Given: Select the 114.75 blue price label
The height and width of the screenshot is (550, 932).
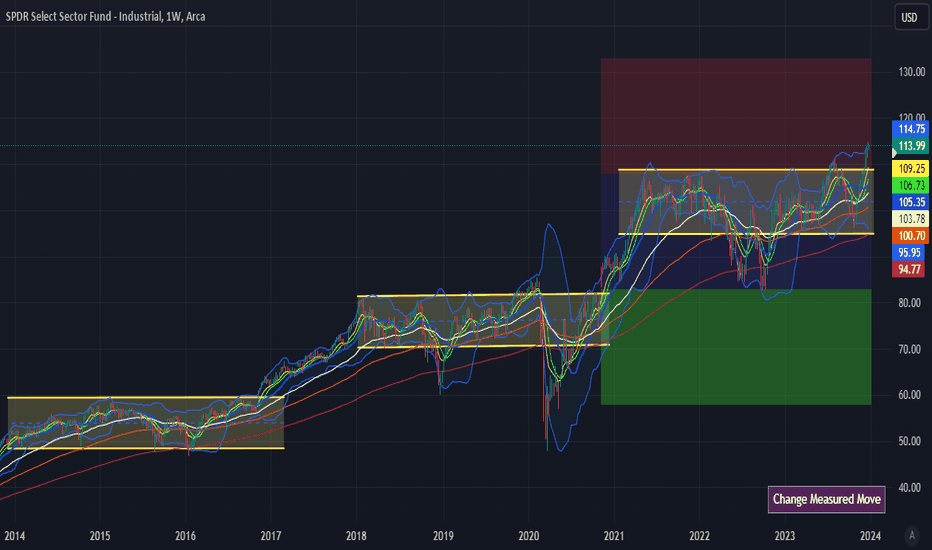Looking at the screenshot, I should point(911,129).
